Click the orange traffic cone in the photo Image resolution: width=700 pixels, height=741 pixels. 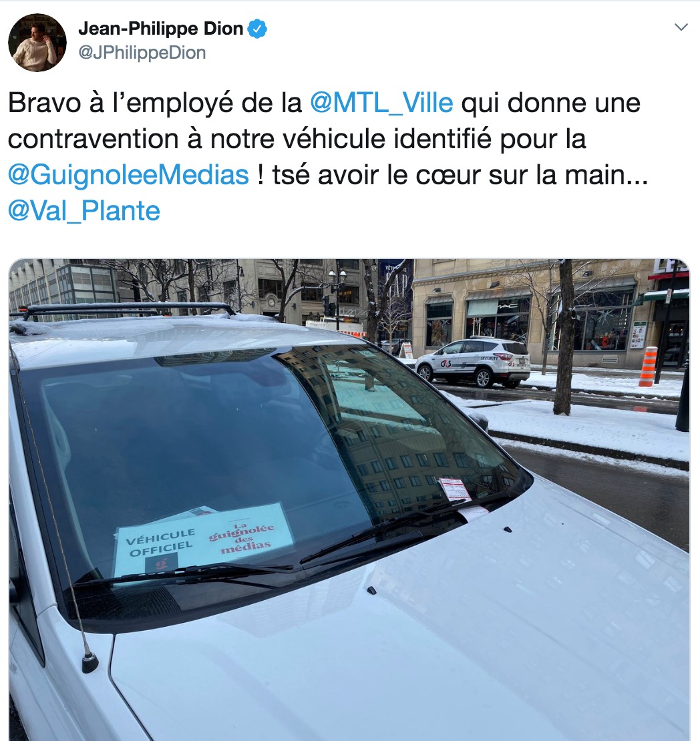coord(649,366)
